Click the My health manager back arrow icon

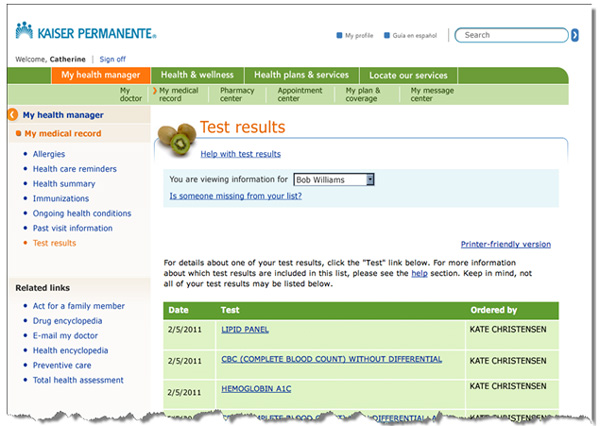tap(13, 115)
